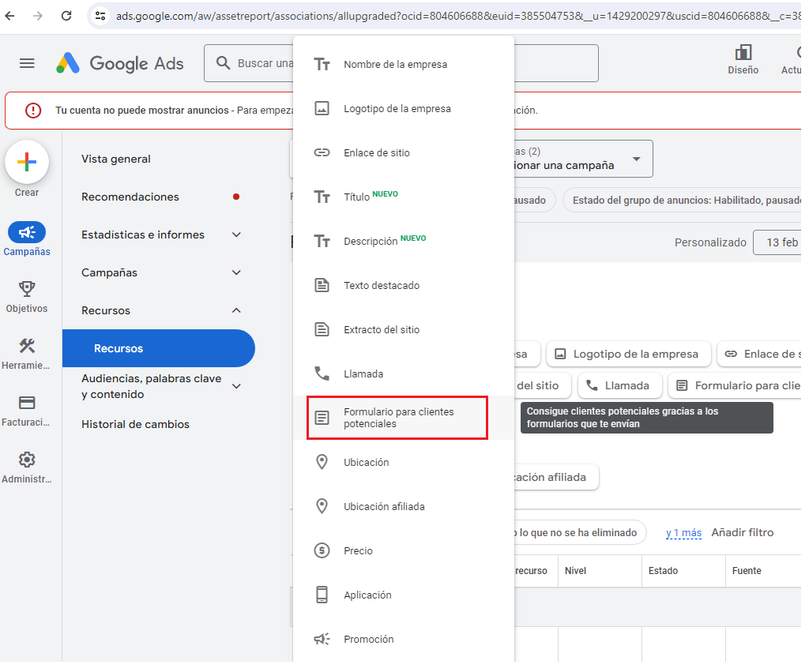Screen dimensions: 809x672
Task: Click the Llamada chip button
Action: coord(619,385)
